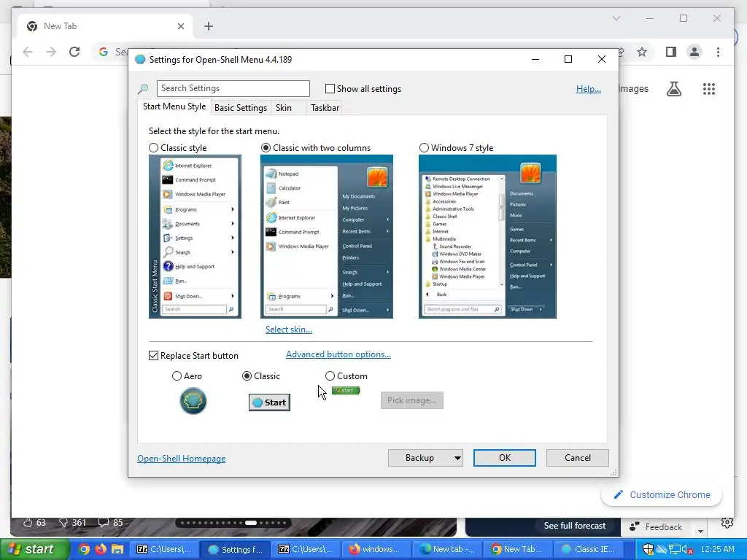The height and width of the screenshot is (560, 747).
Task: Click Customize Chrome button
Action: [x=662, y=495]
